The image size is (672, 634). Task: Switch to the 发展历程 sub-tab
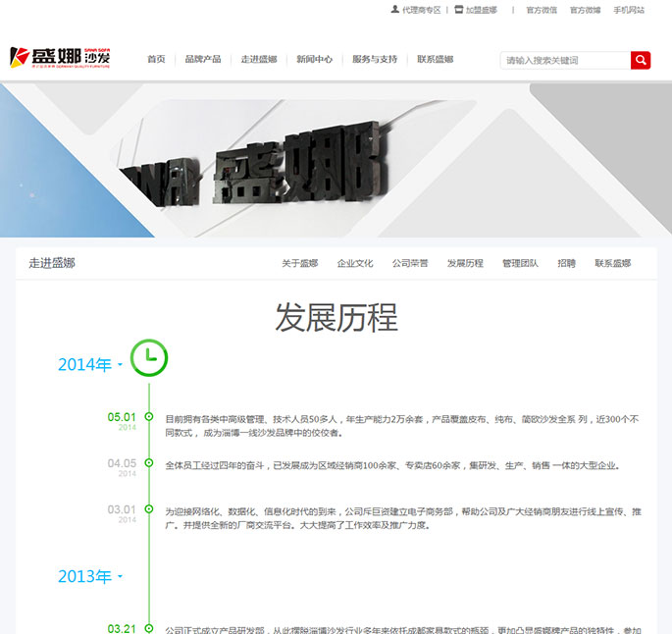(x=465, y=263)
